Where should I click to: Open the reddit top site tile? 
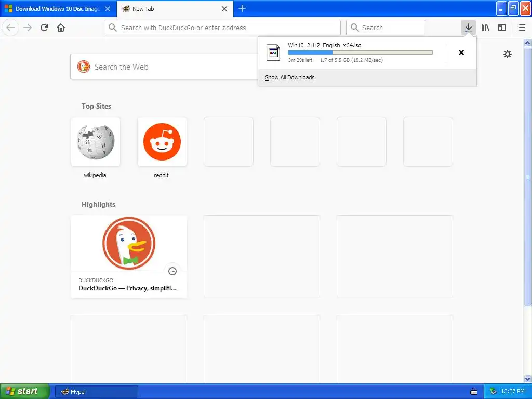click(x=162, y=142)
